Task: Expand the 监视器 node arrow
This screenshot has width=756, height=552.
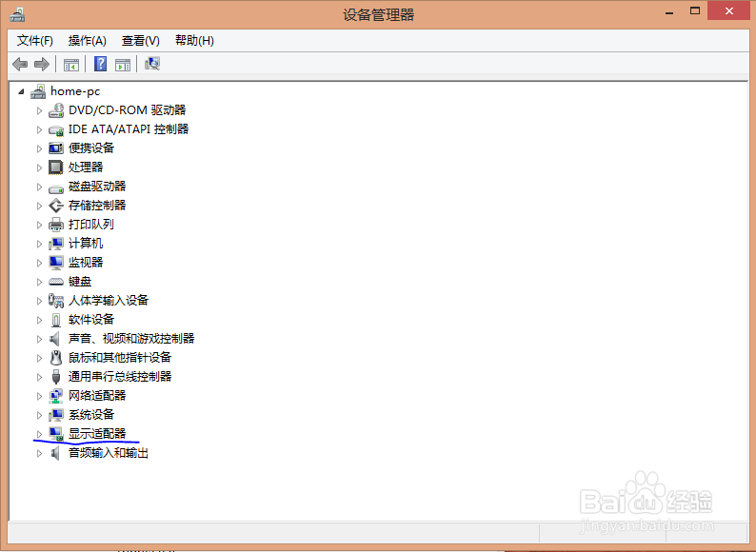Action: pos(39,263)
